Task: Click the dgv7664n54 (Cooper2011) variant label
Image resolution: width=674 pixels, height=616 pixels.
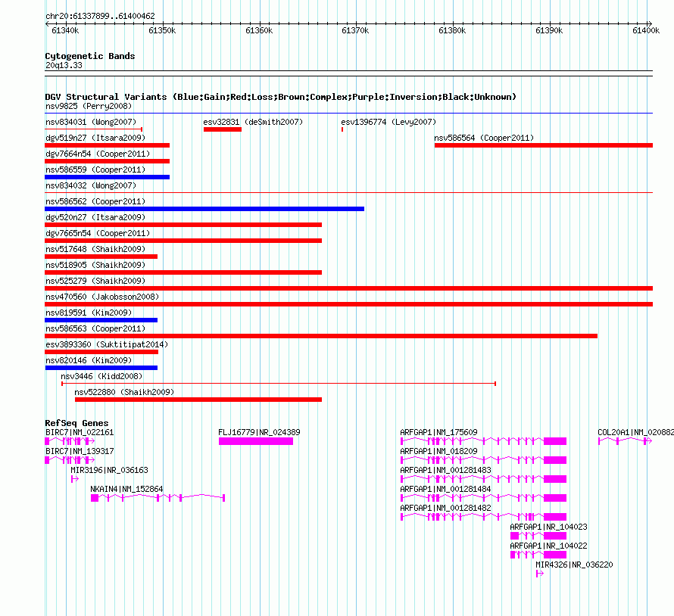Action: click(98, 154)
